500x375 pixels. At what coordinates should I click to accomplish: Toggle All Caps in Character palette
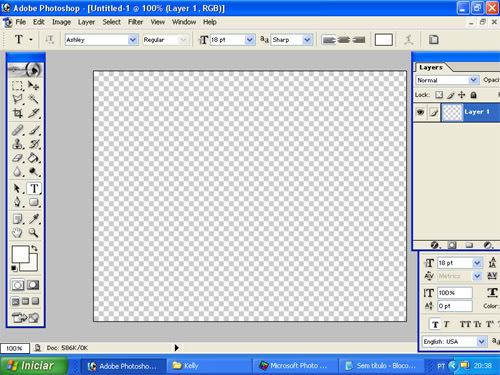[465, 324]
